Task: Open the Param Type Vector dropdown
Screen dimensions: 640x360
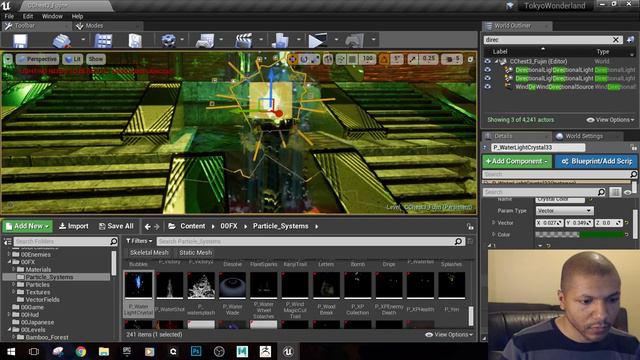Action: [x=564, y=211]
